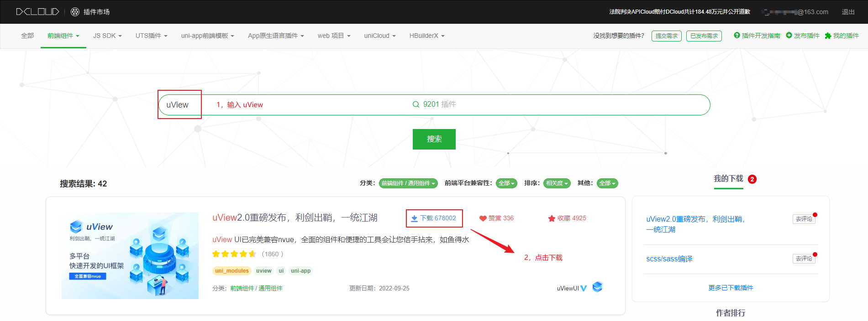Click the uni-app tag
The height and width of the screenshot is (321, 868).
301,271
